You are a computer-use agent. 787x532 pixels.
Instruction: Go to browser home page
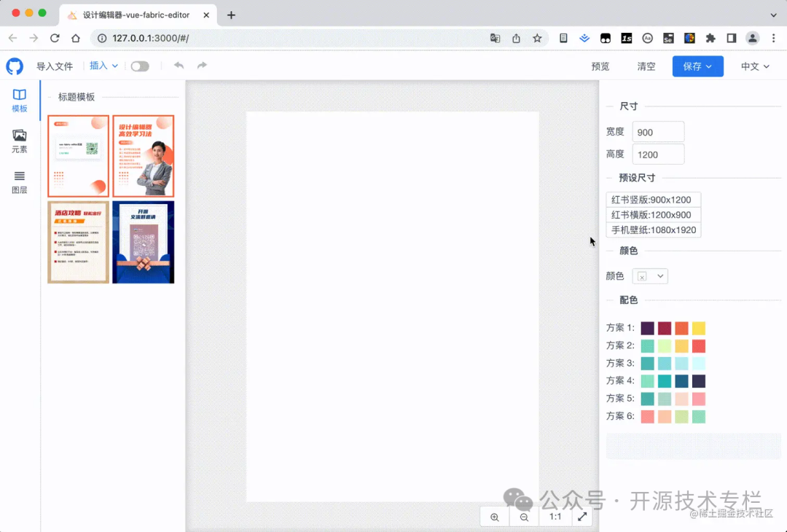76,38
